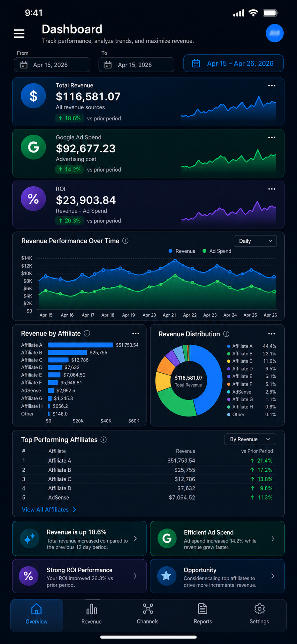Toggle Ad Spend series in chart legend

217,251
